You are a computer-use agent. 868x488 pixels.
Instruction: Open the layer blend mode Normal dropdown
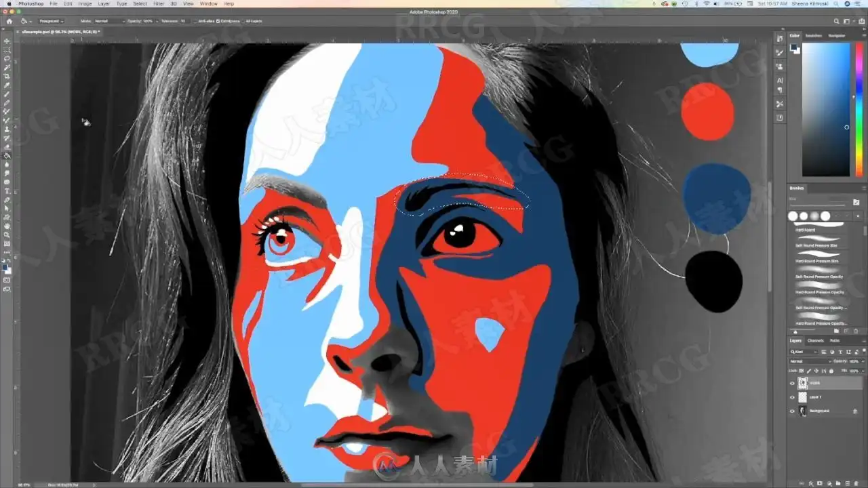[x=810, y=361]
